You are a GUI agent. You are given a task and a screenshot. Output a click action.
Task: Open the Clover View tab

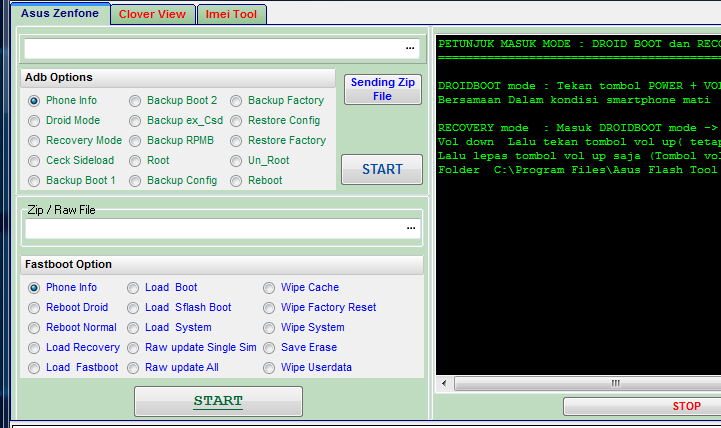pyautogui.click(x=152, y=14)
